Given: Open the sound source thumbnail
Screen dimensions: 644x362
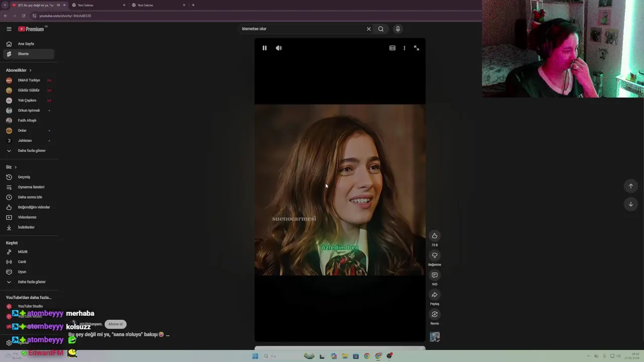Looking at the screenshot, I should [435, 337].
